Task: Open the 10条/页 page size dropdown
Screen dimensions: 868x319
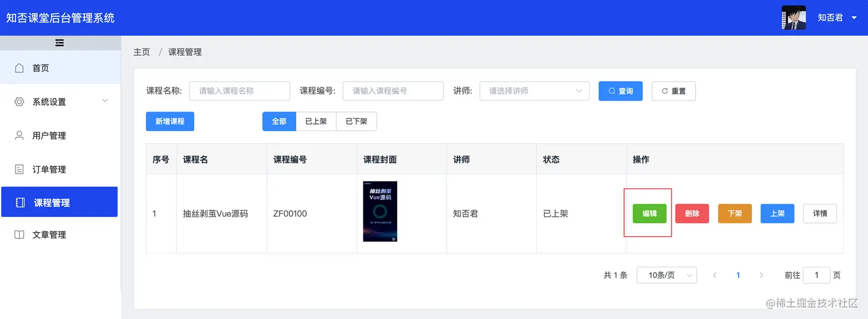Action: (x=666, y=275)
